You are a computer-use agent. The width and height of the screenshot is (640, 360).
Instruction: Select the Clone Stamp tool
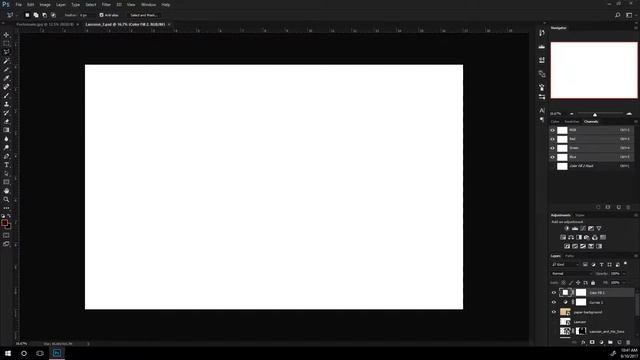pos(6,104)
